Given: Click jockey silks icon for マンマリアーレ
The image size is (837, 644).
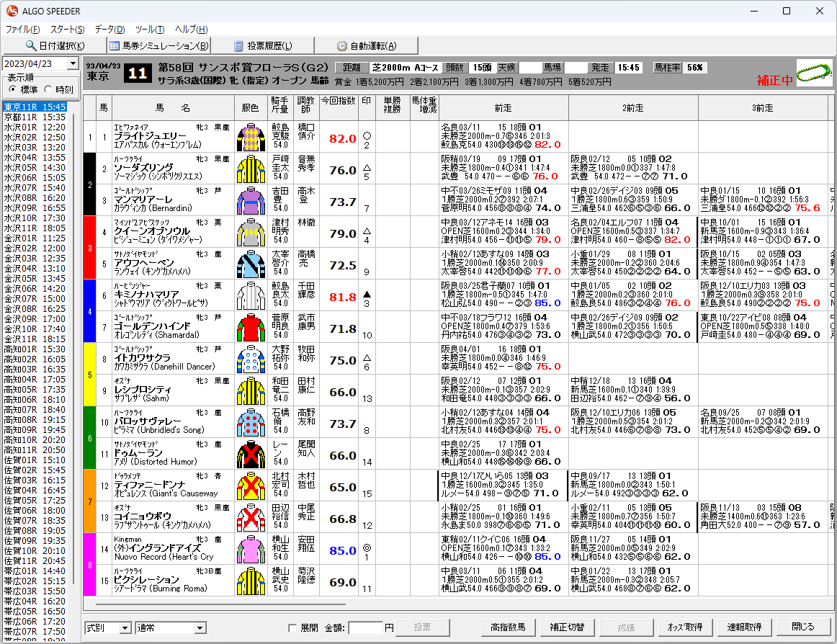Looking at the screenshot, I should click(251, 201).
